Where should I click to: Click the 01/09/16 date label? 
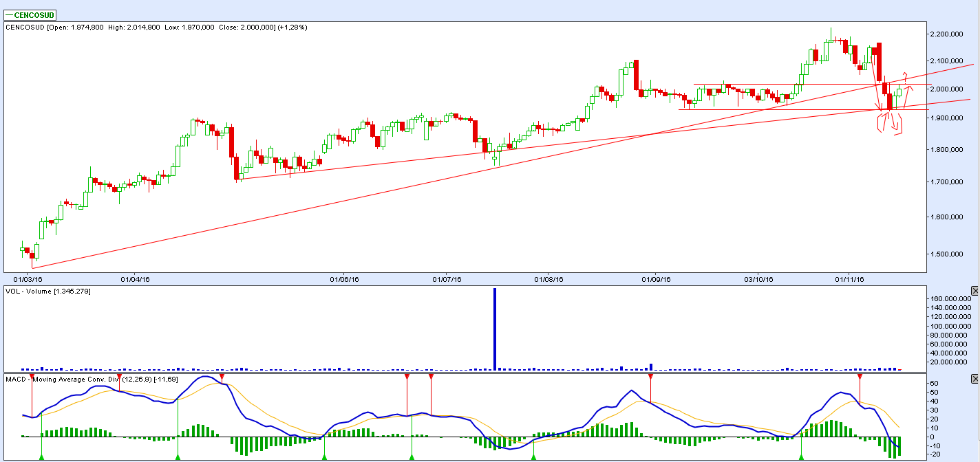tap(656, 279)
